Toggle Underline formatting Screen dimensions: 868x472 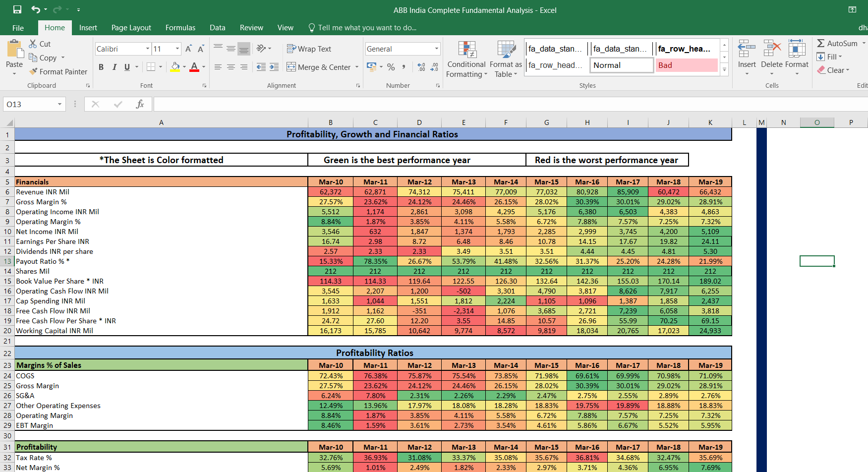[x=127, y=67]
